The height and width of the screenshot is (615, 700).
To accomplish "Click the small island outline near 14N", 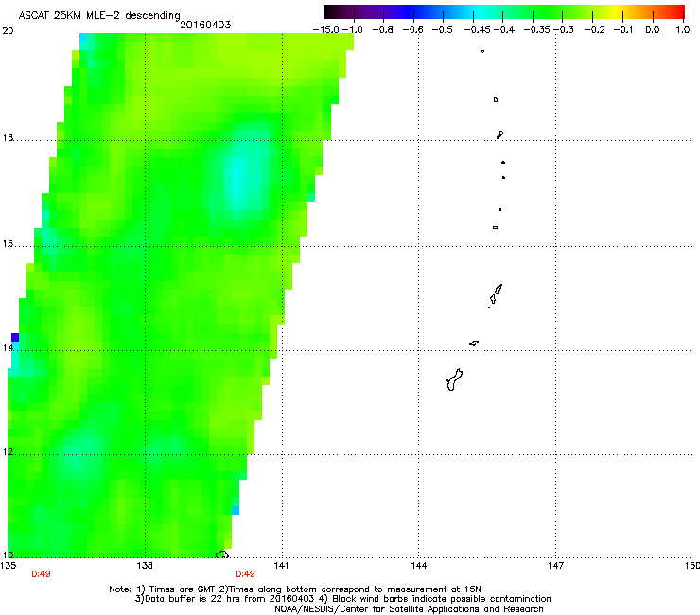I will [x=474, y=343].
